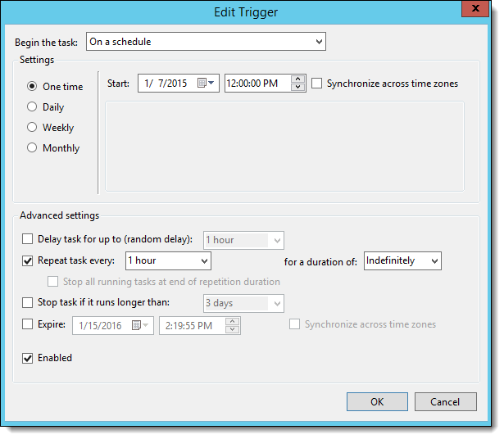Increase start time with up spinner arrow
This screenshot has height=439, width=504.
pos(298,79)
